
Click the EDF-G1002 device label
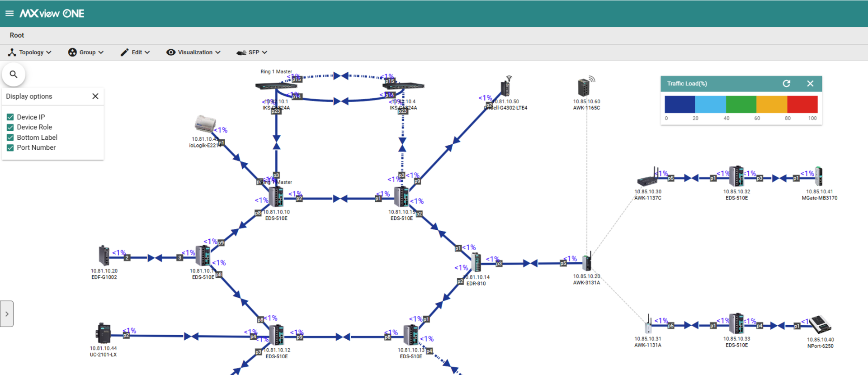click(104, 277)
